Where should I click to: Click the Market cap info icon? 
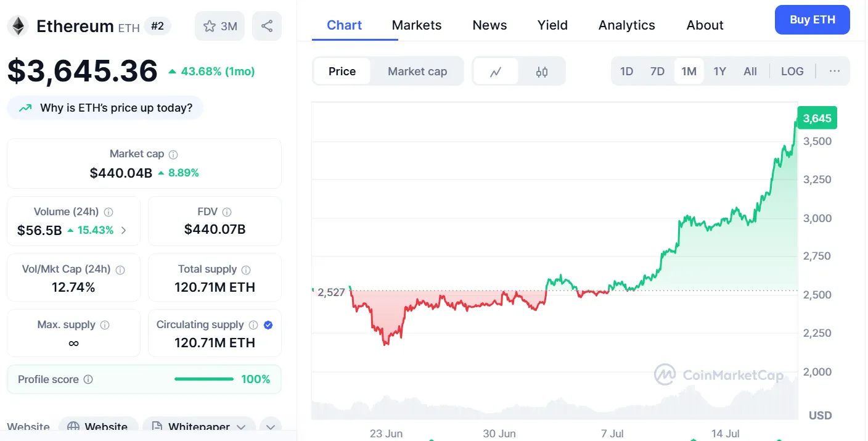point(174,154)
